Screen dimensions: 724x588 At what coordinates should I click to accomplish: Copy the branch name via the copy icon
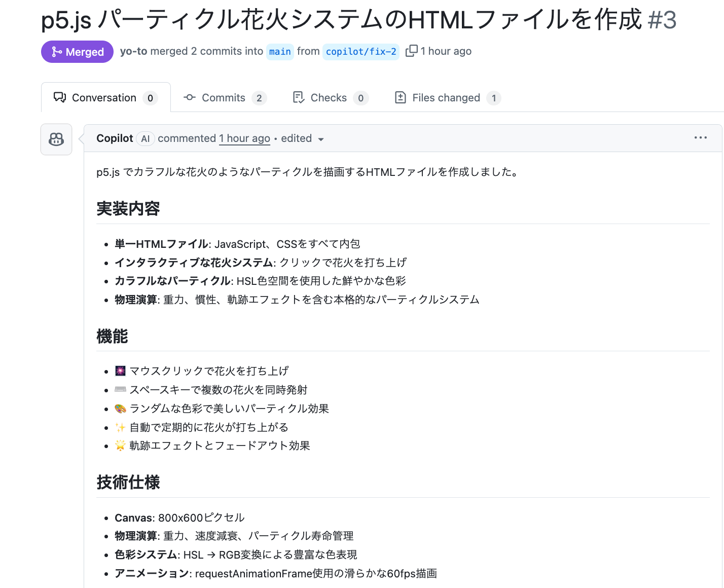tap(412, 51)
